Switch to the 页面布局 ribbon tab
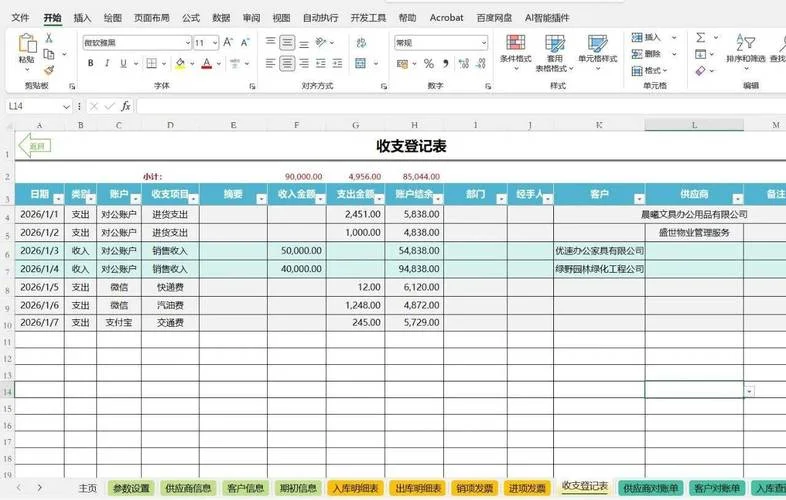Image resolution: width=786 pixels, height=500 pixels. click(x=151, y=18)
